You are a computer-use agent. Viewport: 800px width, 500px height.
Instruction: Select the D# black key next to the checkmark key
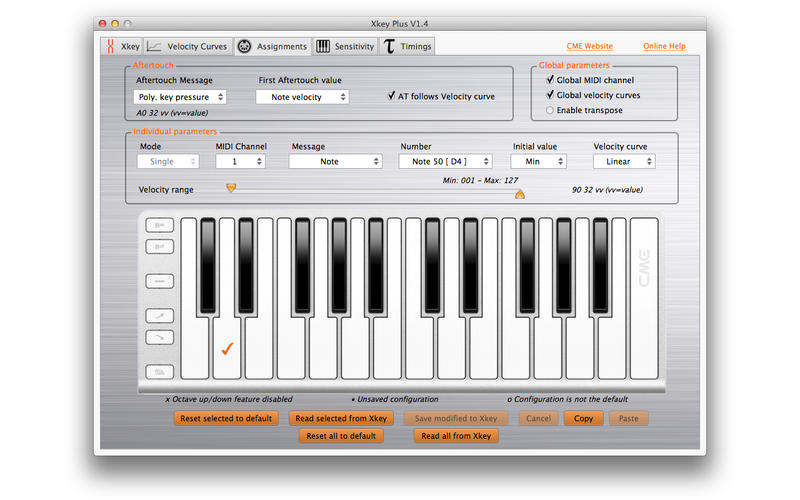[x=246, y=265]
